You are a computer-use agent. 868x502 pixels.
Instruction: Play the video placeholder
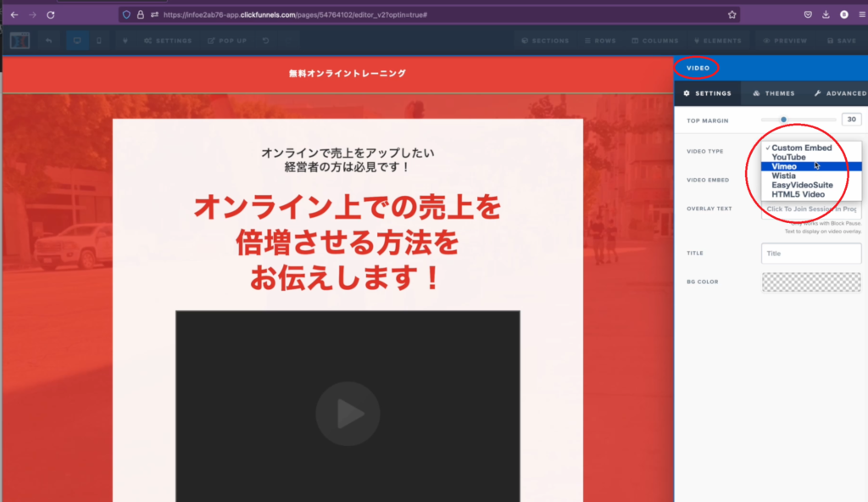pyautogui.click(x=348, y=413)
